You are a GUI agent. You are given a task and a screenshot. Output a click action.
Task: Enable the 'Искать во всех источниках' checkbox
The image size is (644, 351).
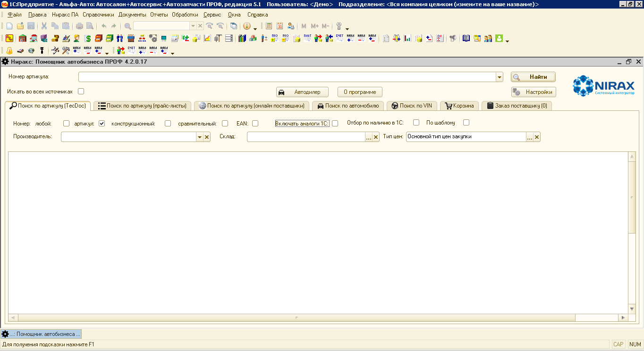81,91
